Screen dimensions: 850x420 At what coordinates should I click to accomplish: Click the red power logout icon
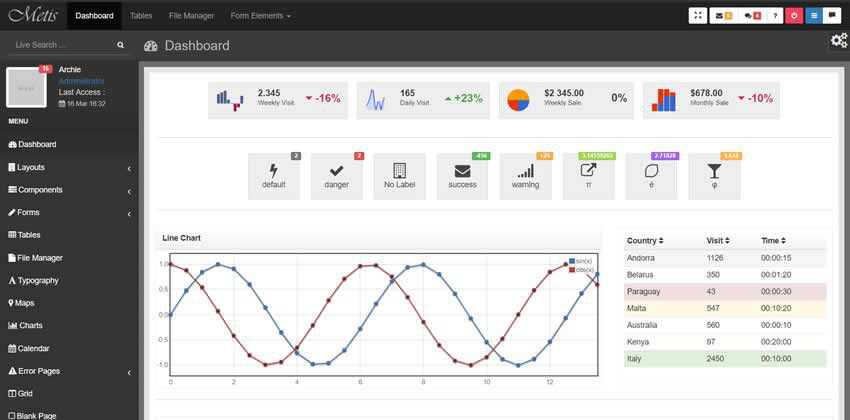point(794,16)
